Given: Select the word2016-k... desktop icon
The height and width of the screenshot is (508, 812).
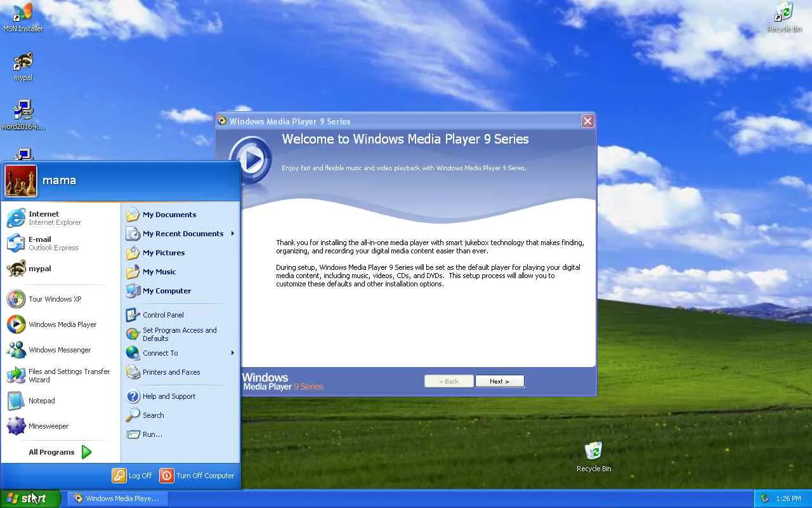Looking at the screenshot, I should [23, 115].
